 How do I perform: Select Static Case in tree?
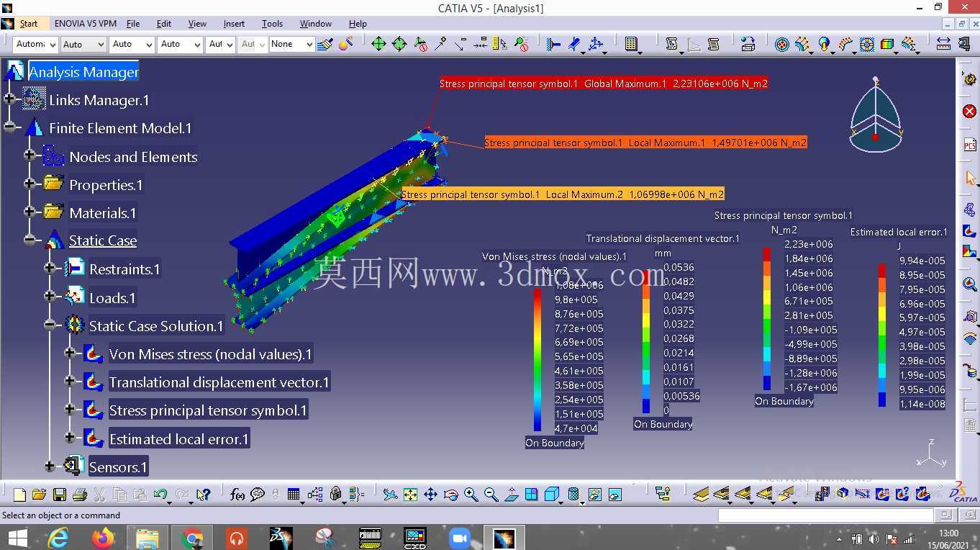click(103, 240)
